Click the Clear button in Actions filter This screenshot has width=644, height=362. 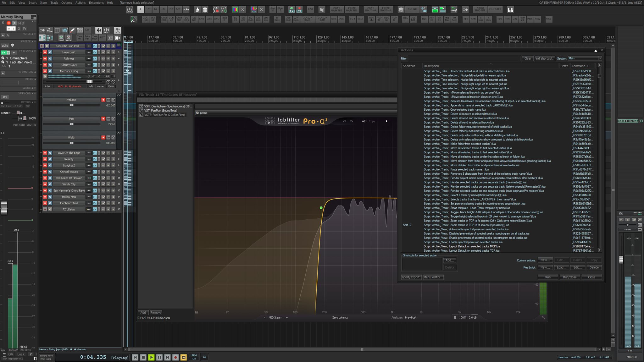pos(528,58)
